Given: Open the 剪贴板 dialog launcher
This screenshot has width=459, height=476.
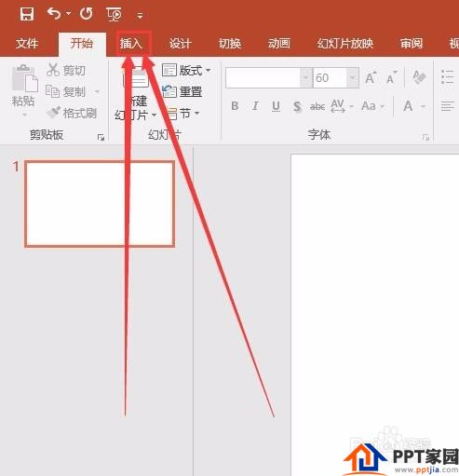Looking at the screenshot, I should (101, 137).
